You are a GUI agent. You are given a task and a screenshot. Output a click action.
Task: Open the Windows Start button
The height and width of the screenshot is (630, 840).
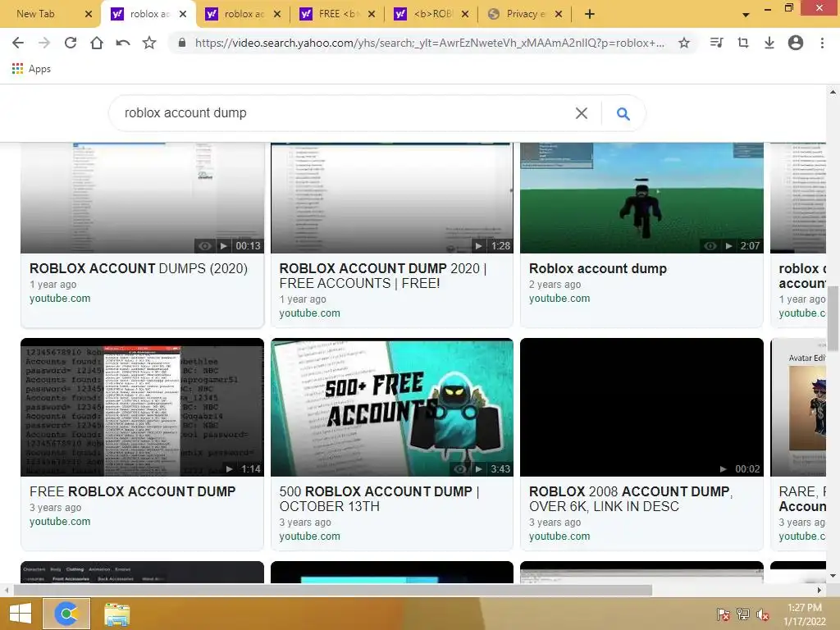[21, 614]
